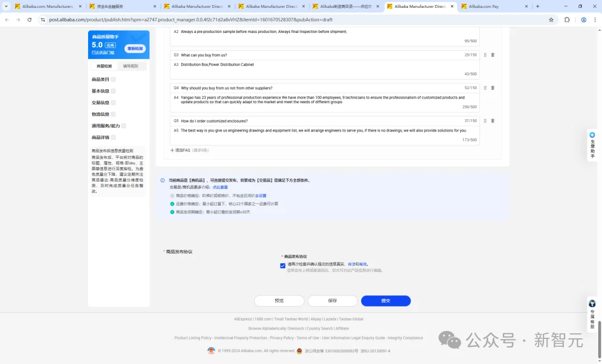
Task: Click the 商品类目 status indicator in sidebar
Action: 113,80
